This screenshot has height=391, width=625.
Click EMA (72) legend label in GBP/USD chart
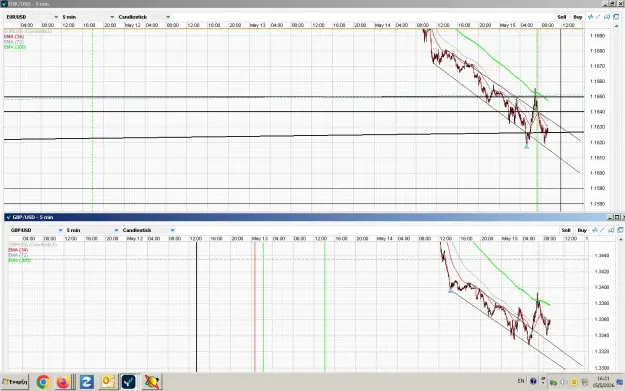pyautogui.click(x=18, y=255)
